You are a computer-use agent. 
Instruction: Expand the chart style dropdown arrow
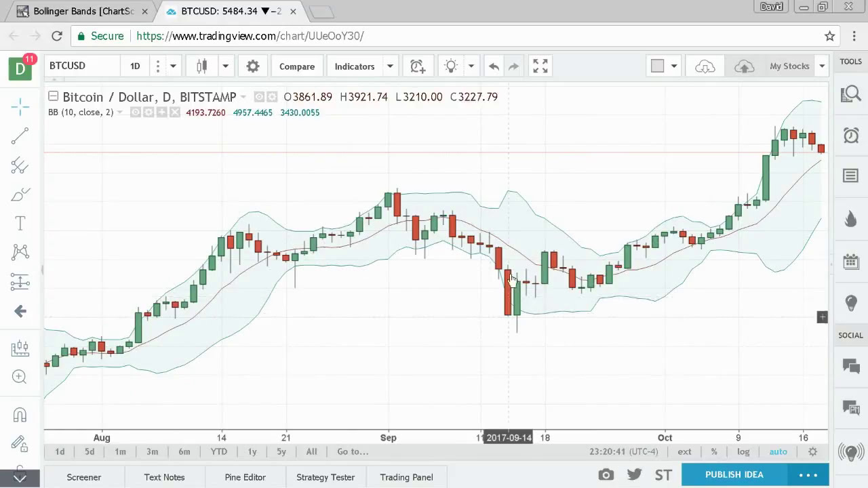[x=225, y=66]
